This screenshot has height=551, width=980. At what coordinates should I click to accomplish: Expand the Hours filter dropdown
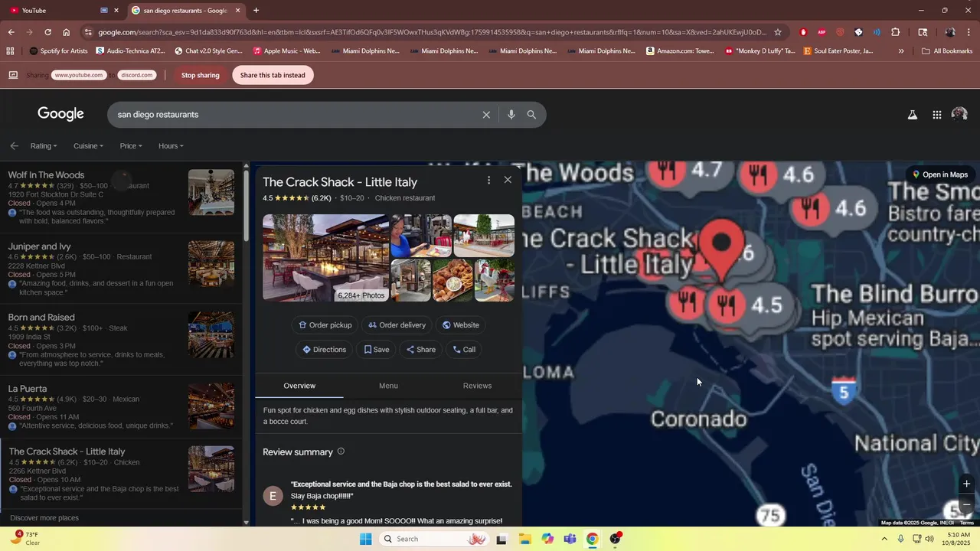171,145
